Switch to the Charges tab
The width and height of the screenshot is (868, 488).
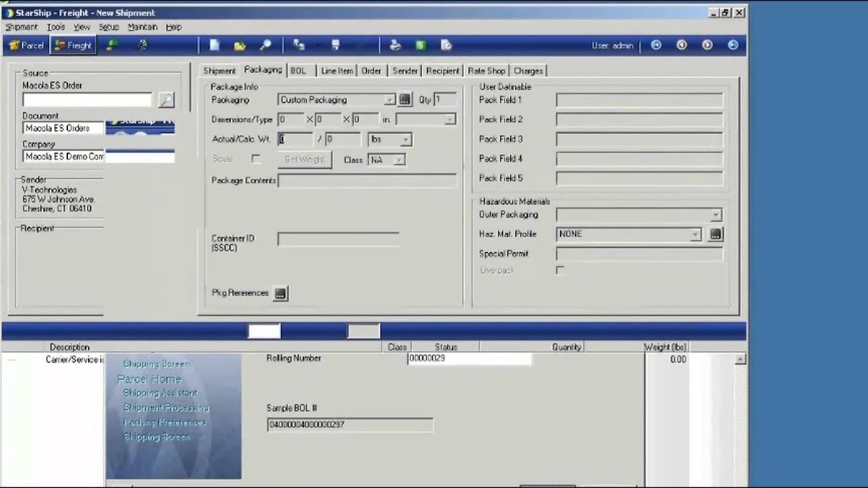pos(528,70)
